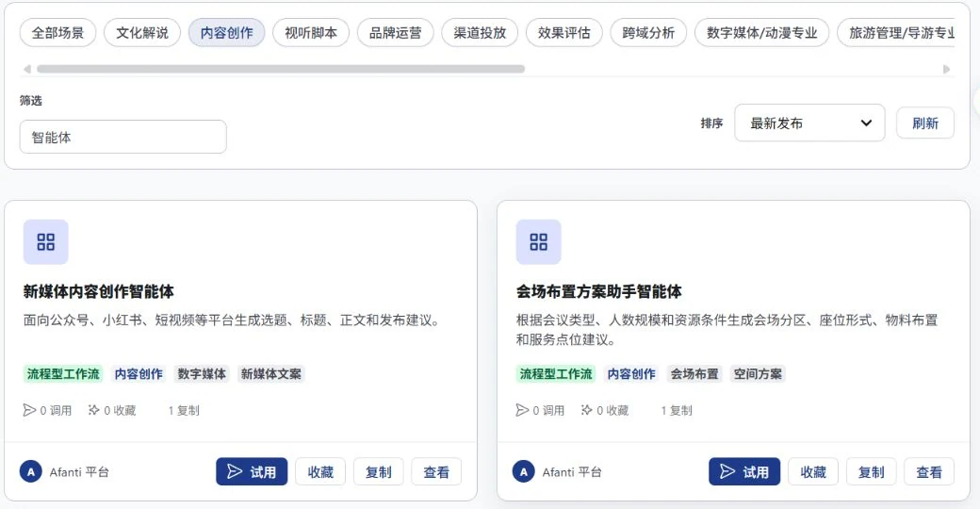Image resolution: width=980 pixels, height=509 pixels.
Task: Click the 空间方案 tag
Action: click(758, 374)
